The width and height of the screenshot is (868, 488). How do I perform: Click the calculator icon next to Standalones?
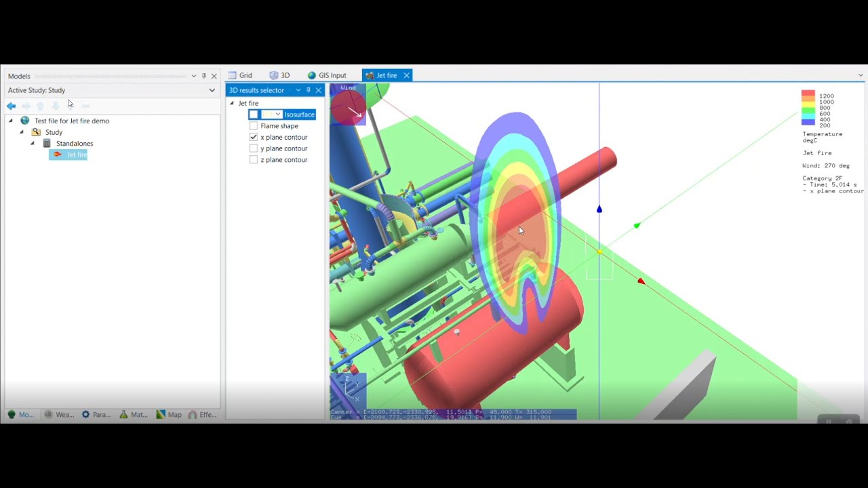tap(47, 144)
